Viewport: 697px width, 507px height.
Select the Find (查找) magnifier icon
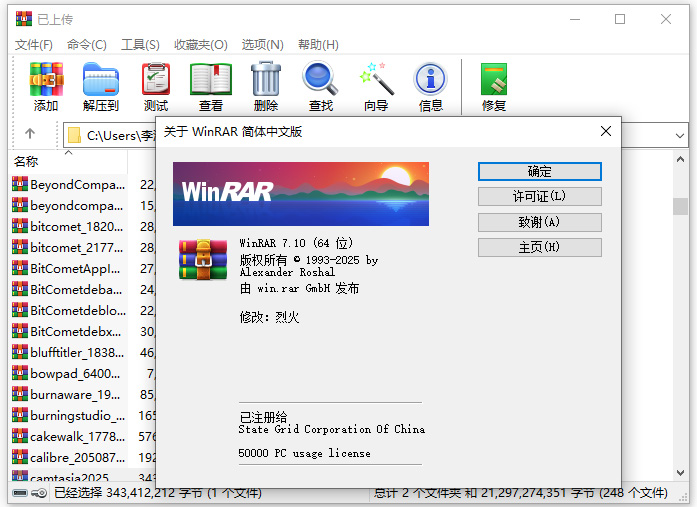tap(320, 86)
